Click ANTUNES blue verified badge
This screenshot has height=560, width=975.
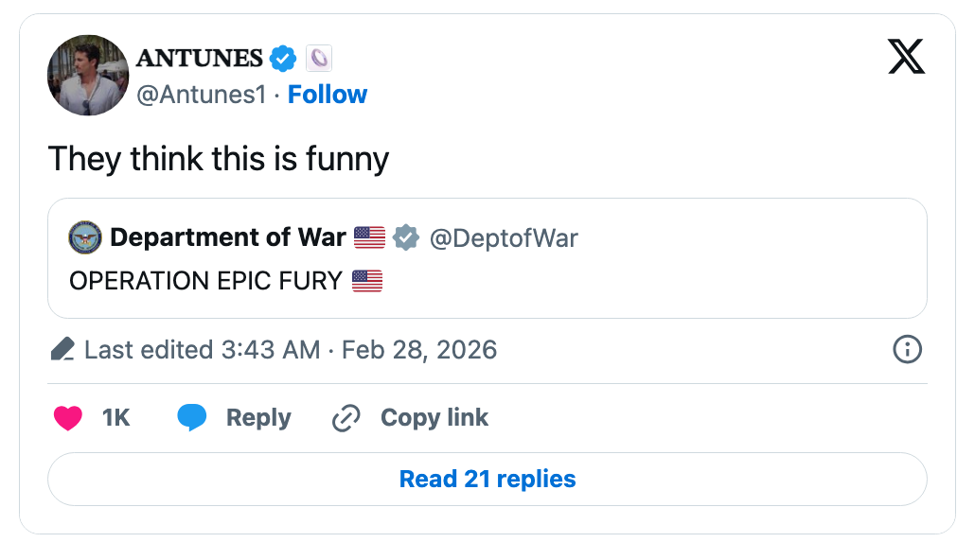click(283, 59)
